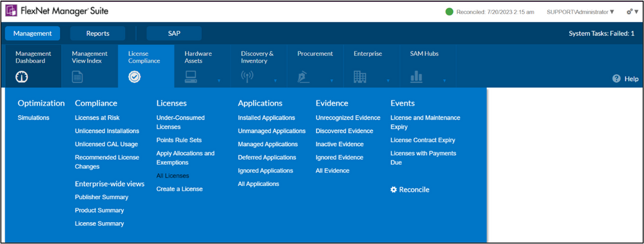Select the License Compliance checkmark icon

[x=134, y=77]
